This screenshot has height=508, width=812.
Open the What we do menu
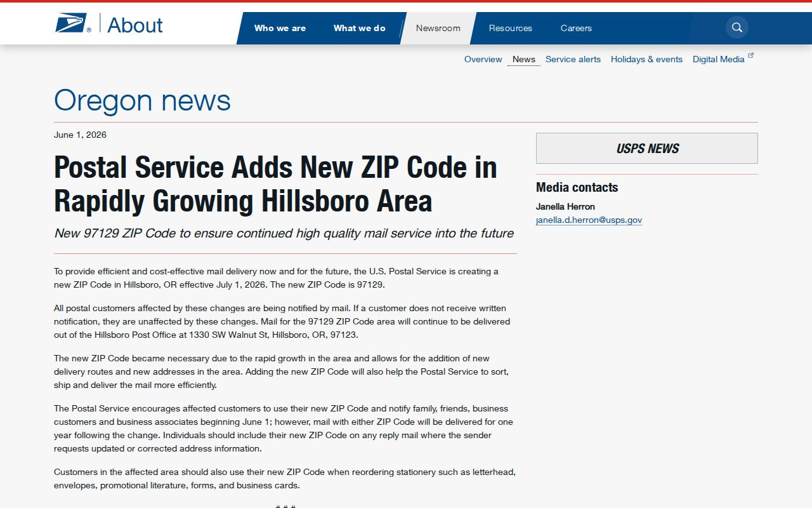pos(360,28)
